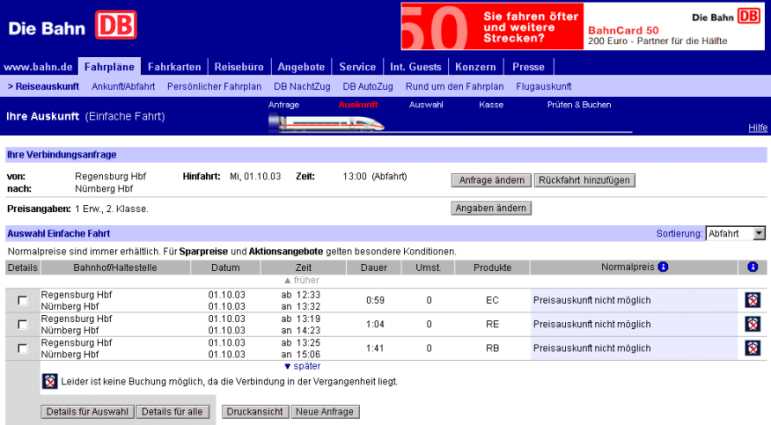The width and height of the screenshot is (771, 425).
Task: Show earlier connections via 'früher'
Action: pyautogui.click(x=302, y=280)
